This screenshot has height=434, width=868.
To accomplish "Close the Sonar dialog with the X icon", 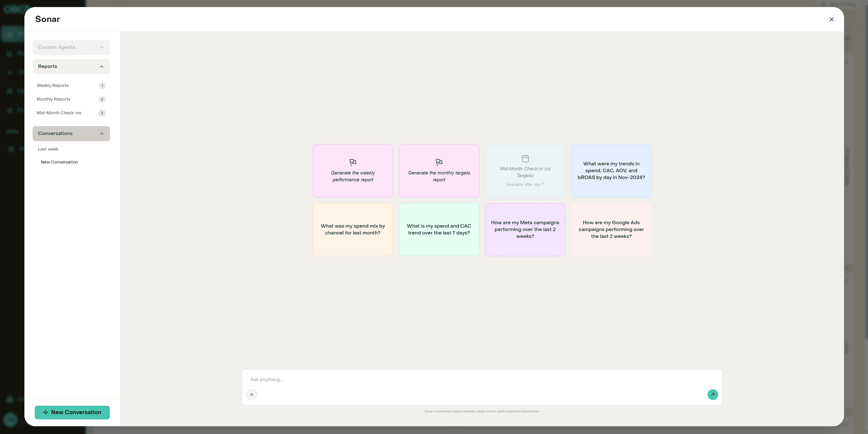I will pyautogui.click(x=832, y=19).
